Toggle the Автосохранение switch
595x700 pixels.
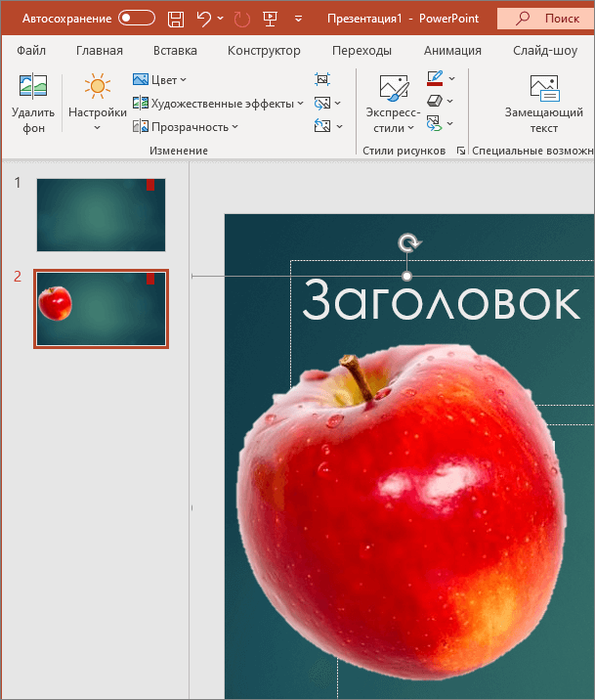137,19
